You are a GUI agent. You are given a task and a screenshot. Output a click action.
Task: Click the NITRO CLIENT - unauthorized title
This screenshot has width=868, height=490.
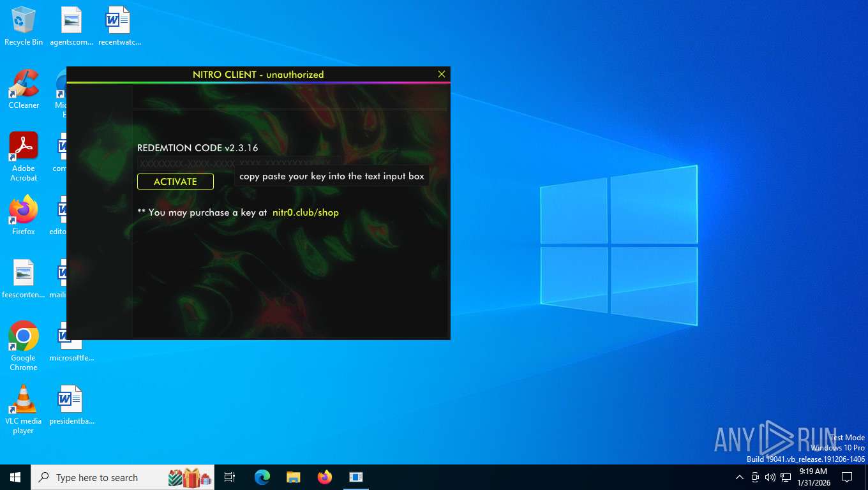pos(258,75)
